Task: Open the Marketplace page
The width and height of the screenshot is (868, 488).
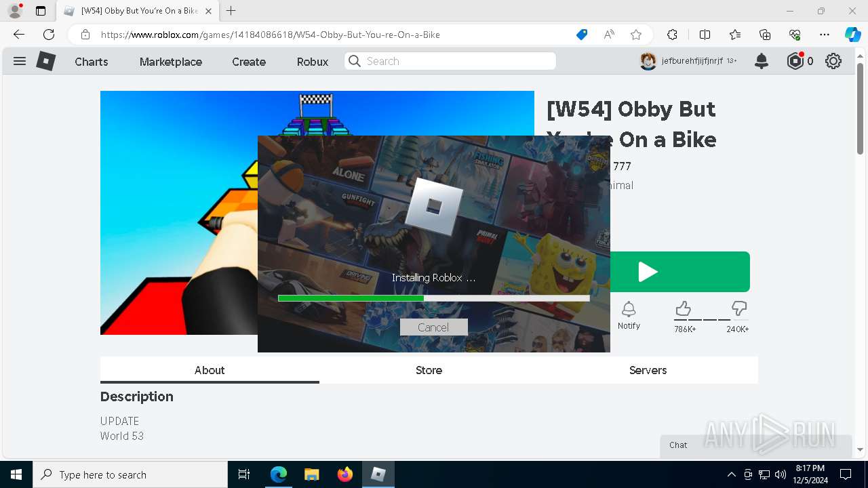Action: 171,62
